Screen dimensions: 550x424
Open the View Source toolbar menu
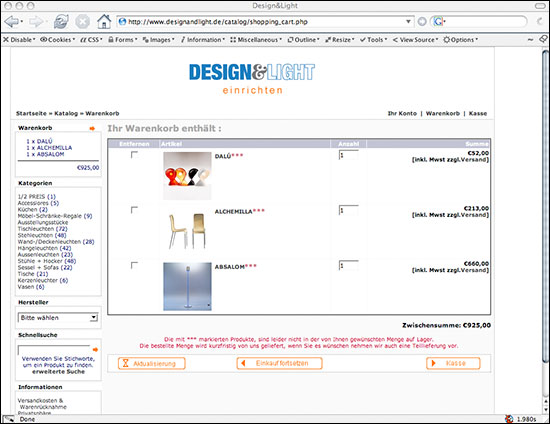[415, 40]
